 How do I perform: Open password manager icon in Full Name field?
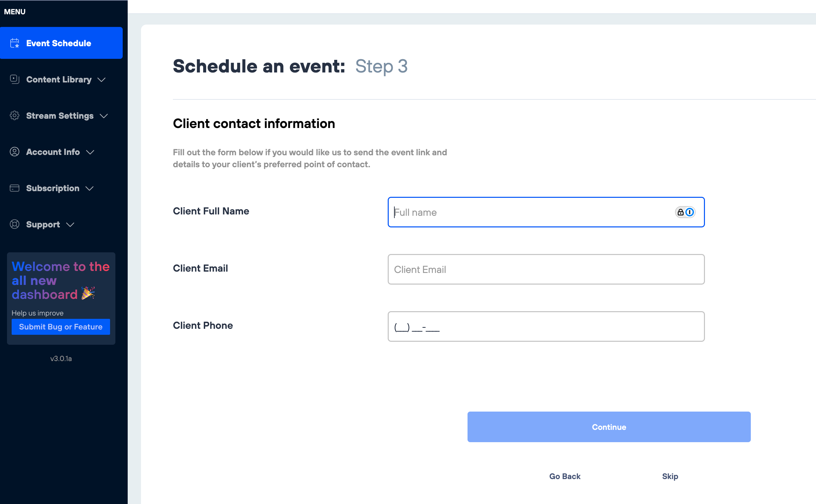coord(685,212)
